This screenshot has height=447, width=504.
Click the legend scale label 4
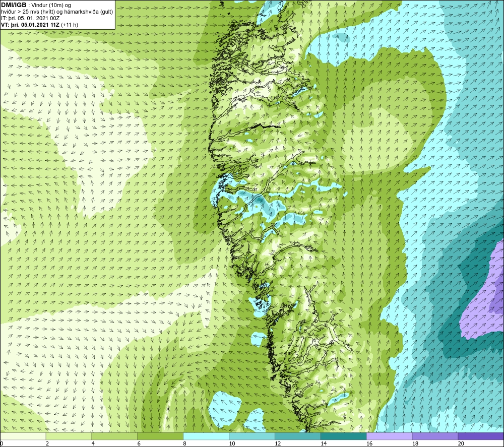[x=93, y=444]
